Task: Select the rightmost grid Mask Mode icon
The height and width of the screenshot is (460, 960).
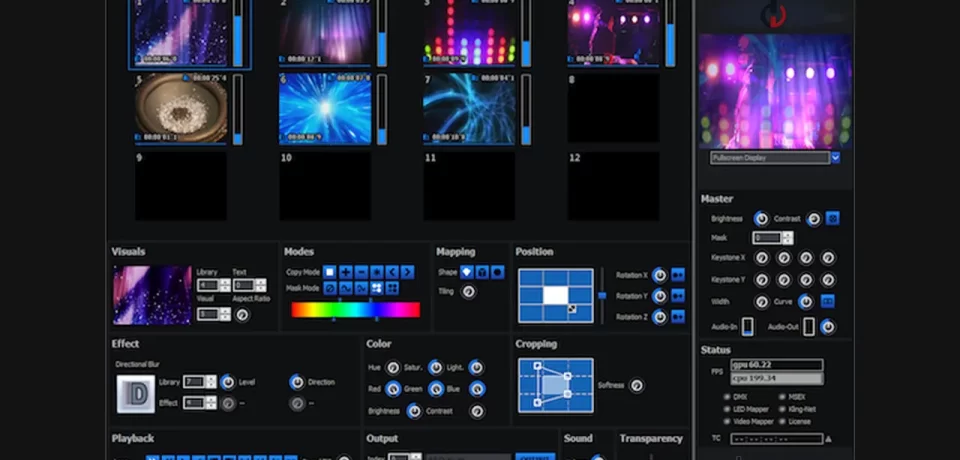Action: [392, 289]
